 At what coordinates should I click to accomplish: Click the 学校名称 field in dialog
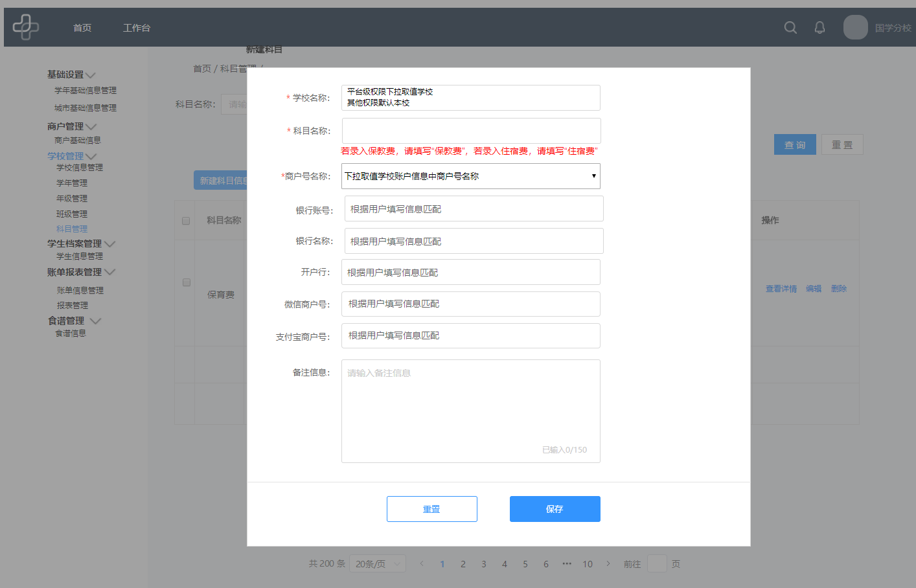coord(471,98)
